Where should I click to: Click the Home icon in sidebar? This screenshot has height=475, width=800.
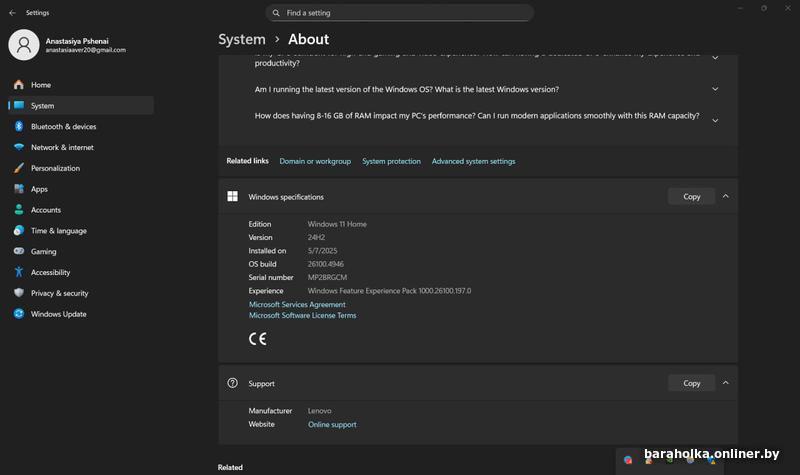click(19, 85)
